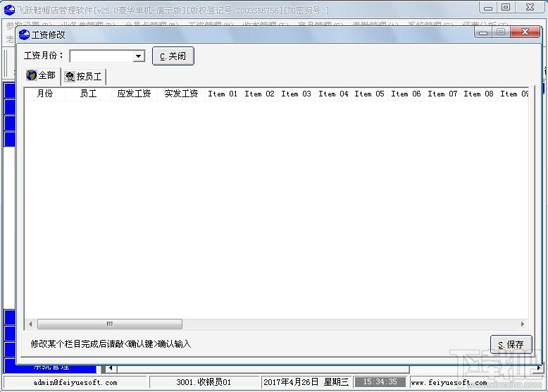Click the C.关闭 button

click(x=173, y=56)
